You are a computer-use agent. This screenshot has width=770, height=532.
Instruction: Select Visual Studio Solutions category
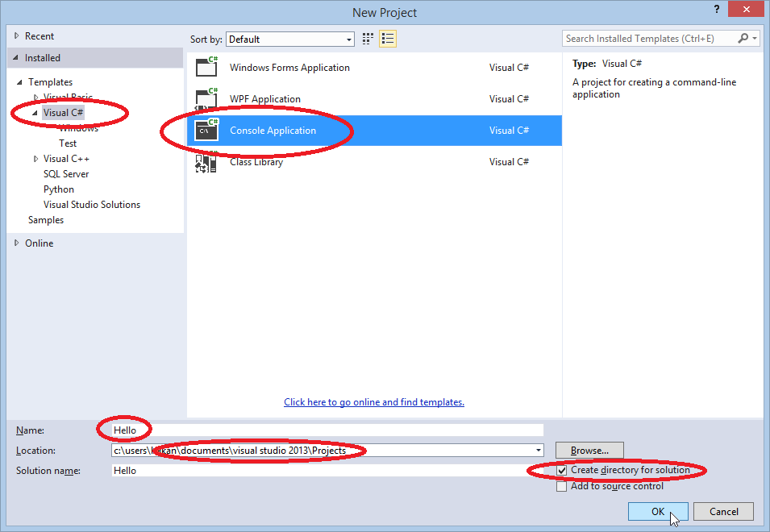click(92, 205)
